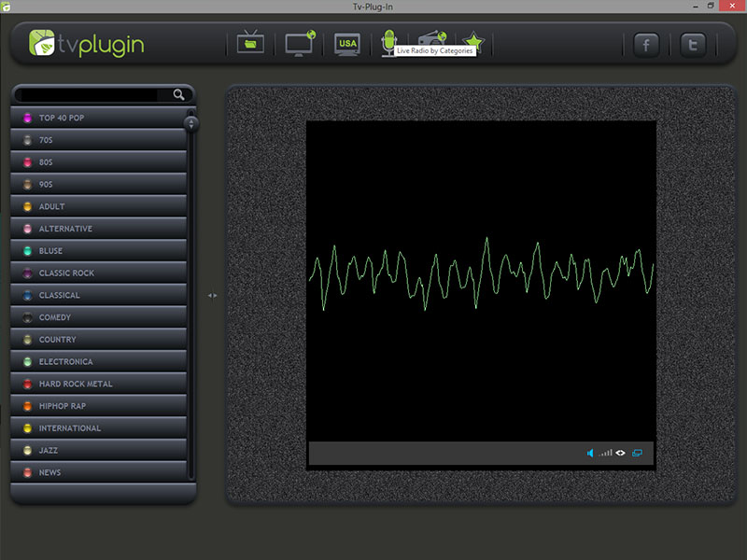Select the ALTERNATIVE category
The height and width of the screenshot is (560, 747).
(x=99, y=229)
